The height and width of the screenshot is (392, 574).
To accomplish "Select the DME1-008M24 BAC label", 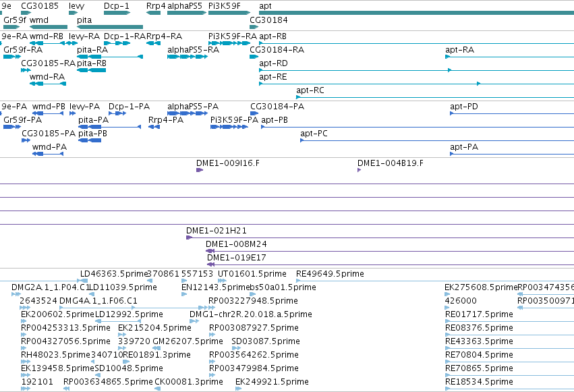I will pos(236,244).
